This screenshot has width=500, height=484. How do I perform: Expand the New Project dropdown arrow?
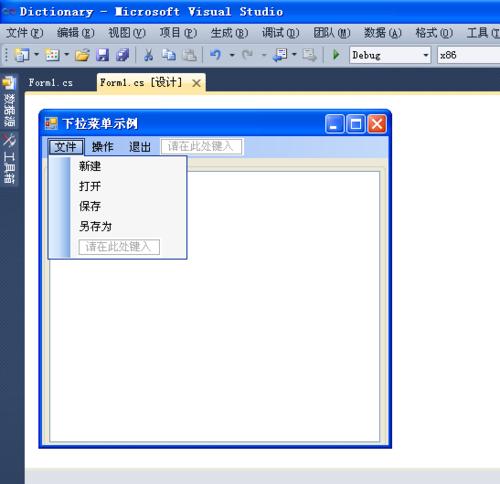(x=37, y=54)
